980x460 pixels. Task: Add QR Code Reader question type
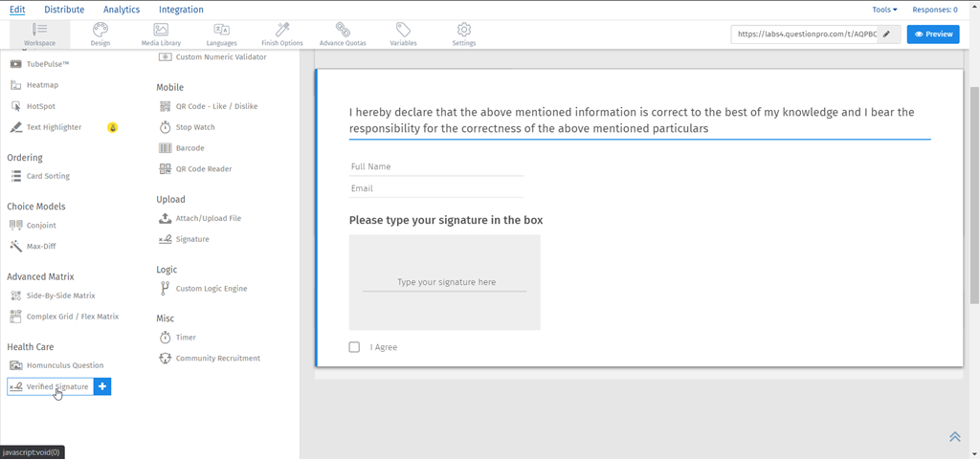pyautogui.click(x=196, y=168)
